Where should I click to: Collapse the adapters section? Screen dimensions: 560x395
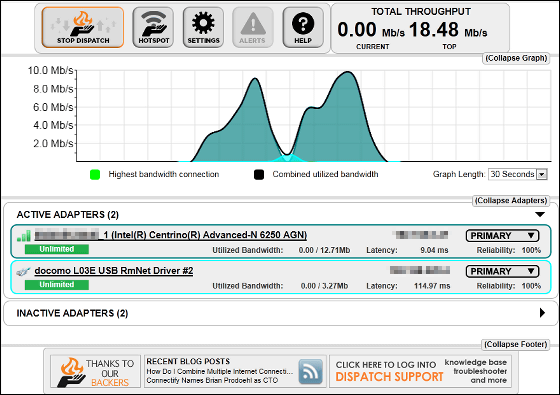pos(511,201)
